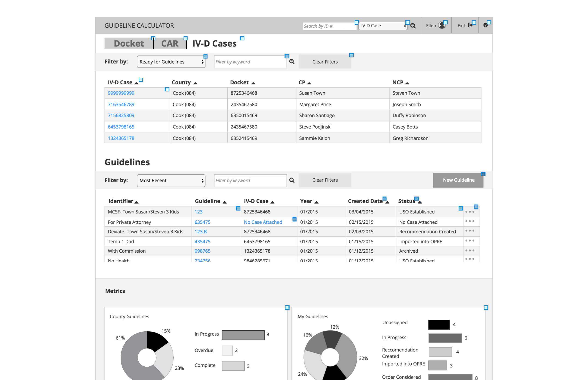The width and height of the screenshot is (588, 380).
Task: Open guideline 435475 link
Action: [x=203, y=242]
